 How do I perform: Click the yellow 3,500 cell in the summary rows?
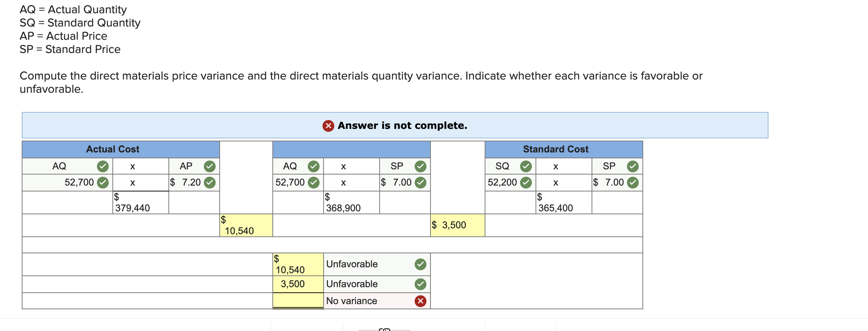pyautogui.click(x=298, y=284)
